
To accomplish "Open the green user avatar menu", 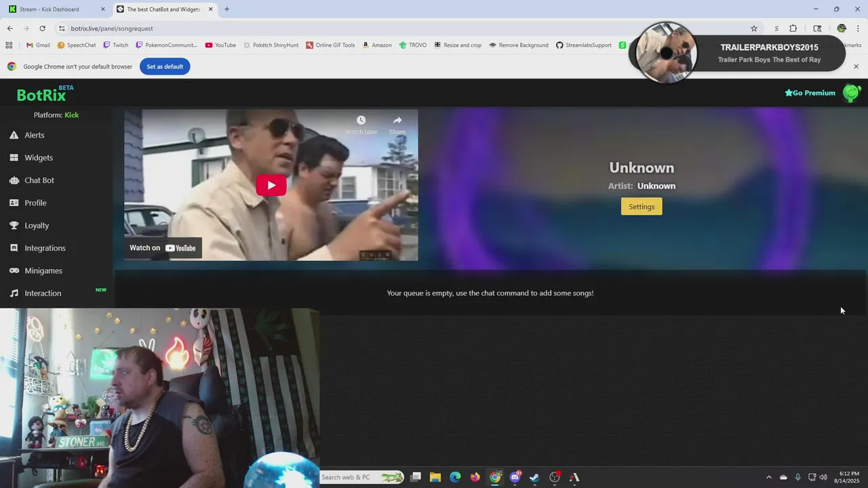I will pos(851,93).
